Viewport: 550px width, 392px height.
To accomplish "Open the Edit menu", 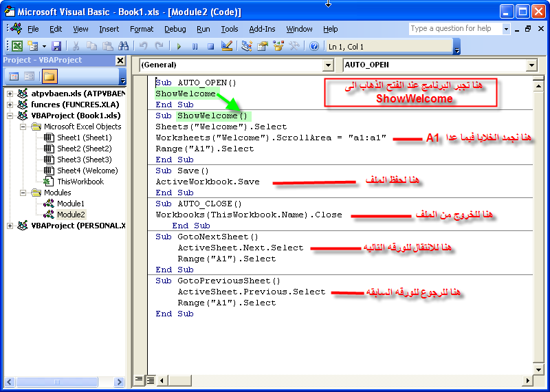I will point(56,29).
